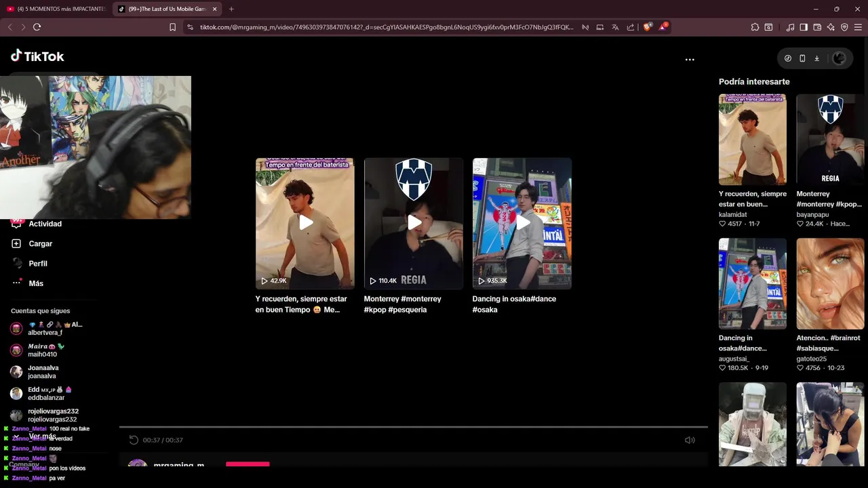Open the Brave Wallet icon
Image resolution: width=868 pixels, height=488 pixels.
point(817,27)
